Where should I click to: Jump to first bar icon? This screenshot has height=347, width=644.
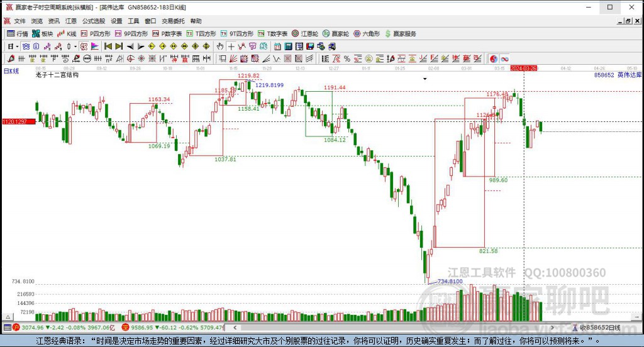[x=108, y=47]
